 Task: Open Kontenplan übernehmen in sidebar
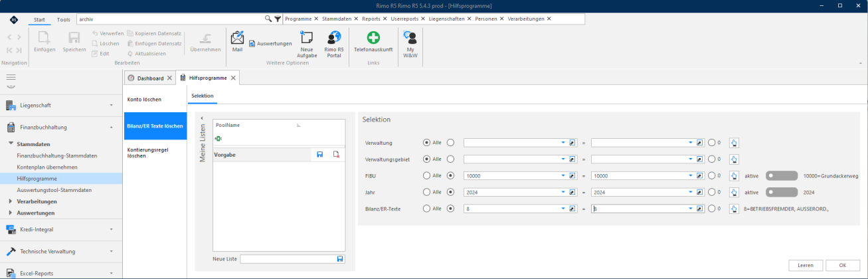47,167
